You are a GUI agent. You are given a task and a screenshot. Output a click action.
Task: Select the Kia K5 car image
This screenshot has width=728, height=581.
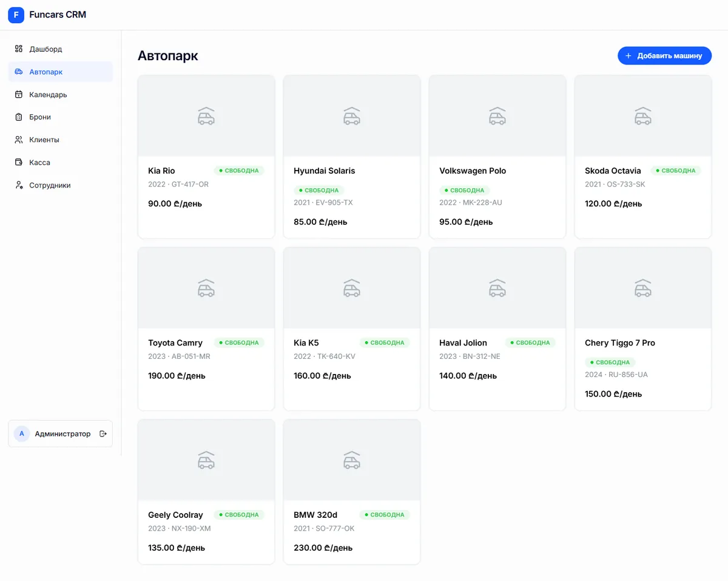point(352,288)
